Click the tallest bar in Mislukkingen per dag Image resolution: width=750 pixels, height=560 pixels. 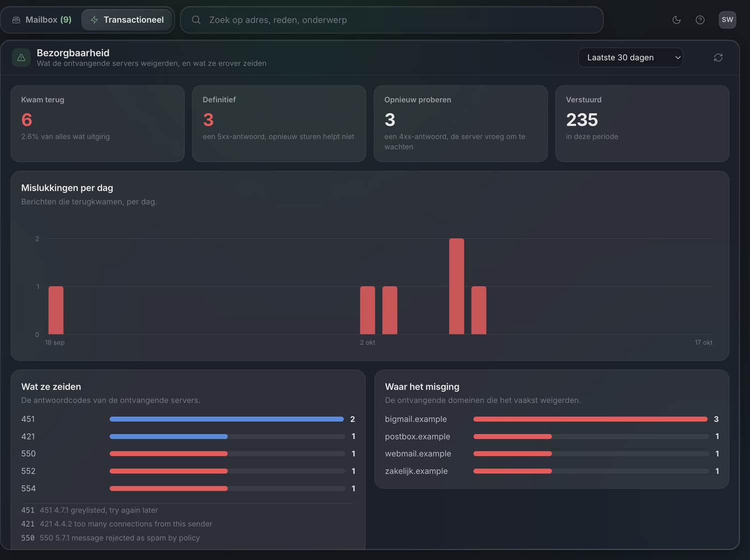pyautogui.click(x=456, y=286)
